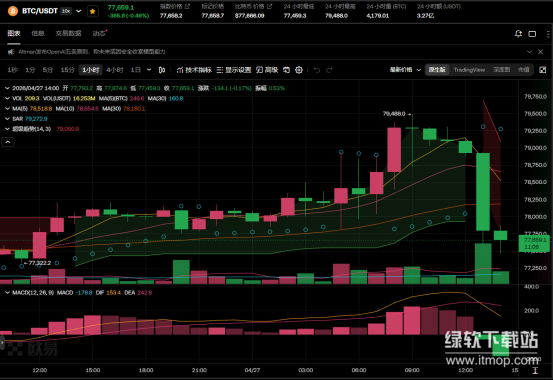
Task: Open more timeframes dropdown arrow
Action: (149, 70)
